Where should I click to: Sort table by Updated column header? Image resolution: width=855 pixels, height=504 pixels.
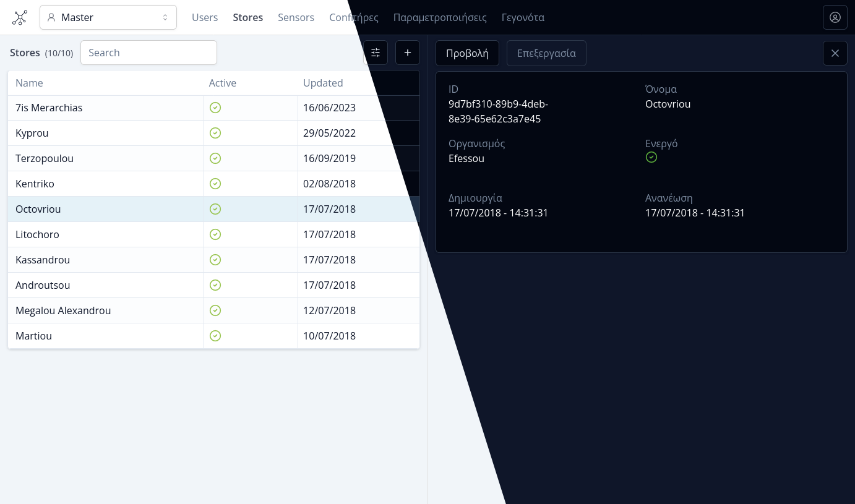click(x=322, y=83)
